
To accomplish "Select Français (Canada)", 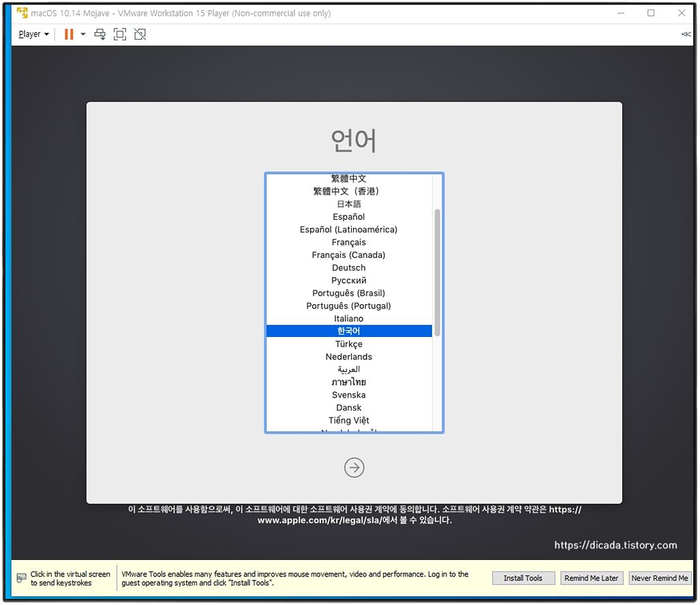I will point(349,254).
